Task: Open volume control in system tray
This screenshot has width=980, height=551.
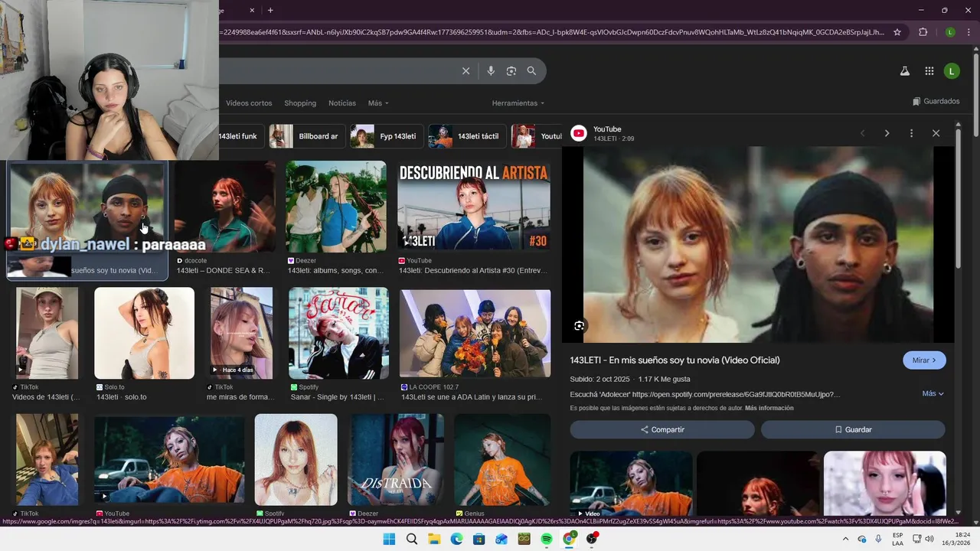Action: click(929, 539)
